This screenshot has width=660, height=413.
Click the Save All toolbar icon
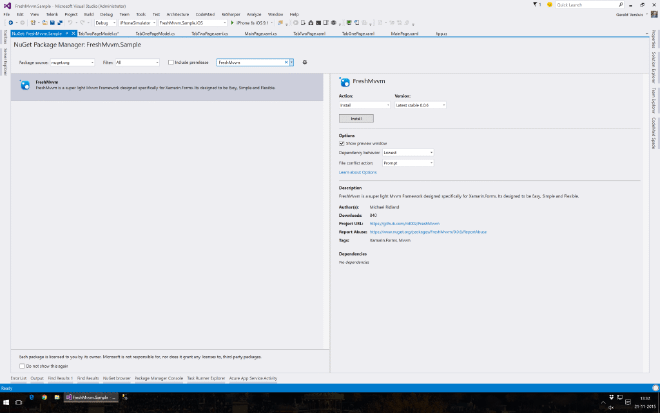[x=60, y=23]
